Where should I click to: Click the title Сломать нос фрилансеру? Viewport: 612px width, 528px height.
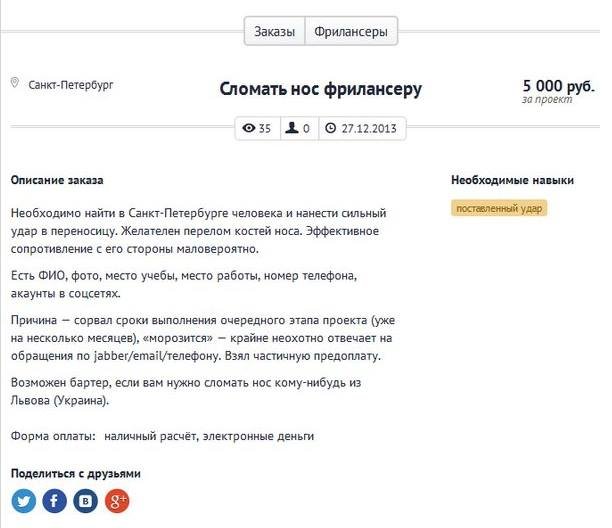tap(320, 89)
